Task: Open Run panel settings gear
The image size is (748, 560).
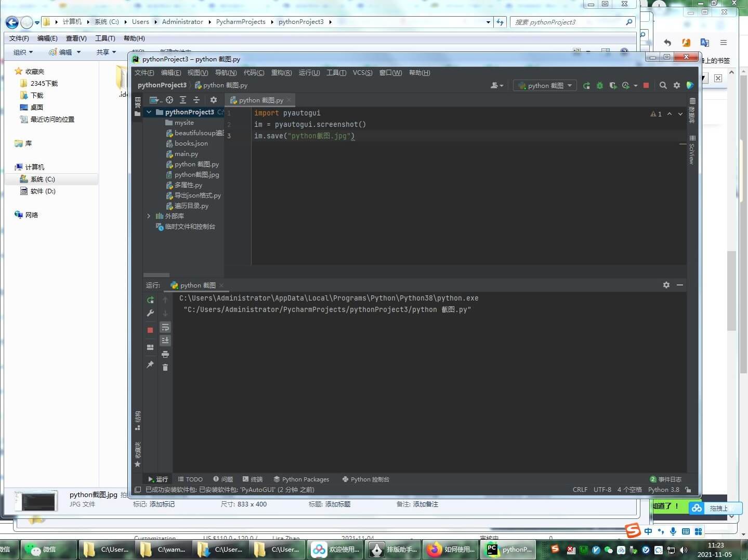Action: click(x=666, y=285)
